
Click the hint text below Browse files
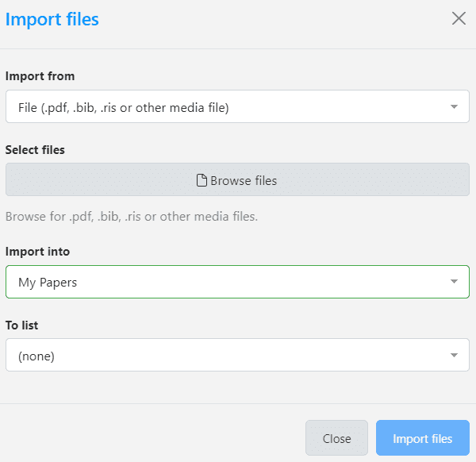(132, 217)
